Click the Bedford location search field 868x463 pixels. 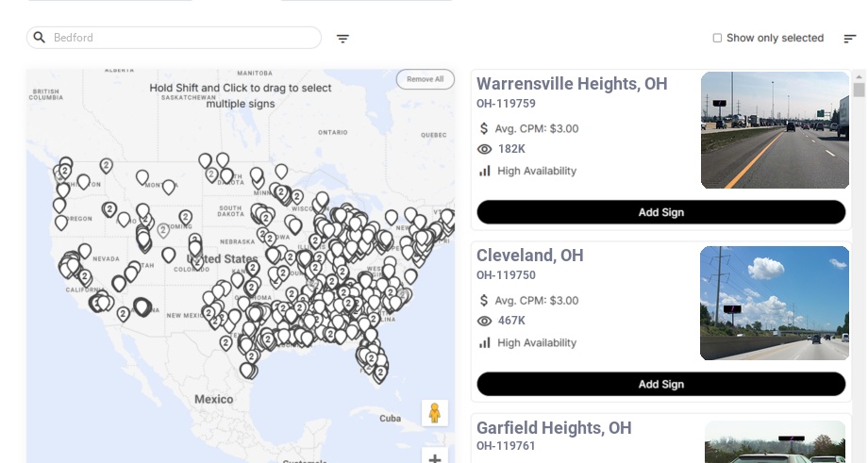[184, 38]
